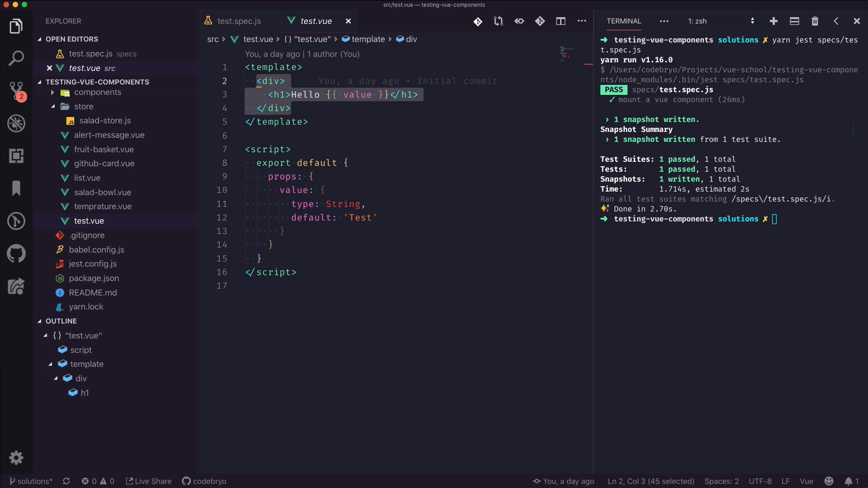Click the git diamond icon in editor toolbar

(x=478, y=21)
